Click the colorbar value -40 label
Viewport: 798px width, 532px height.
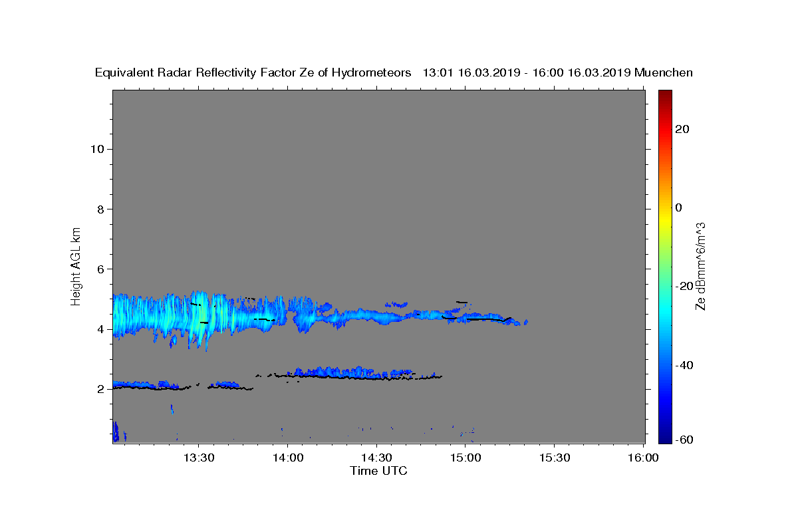pos(684,364)
